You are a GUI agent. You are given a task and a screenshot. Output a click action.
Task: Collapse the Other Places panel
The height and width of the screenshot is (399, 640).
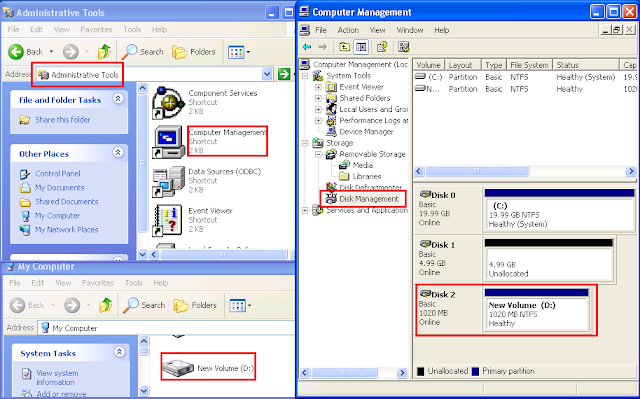tap(118, 153)
